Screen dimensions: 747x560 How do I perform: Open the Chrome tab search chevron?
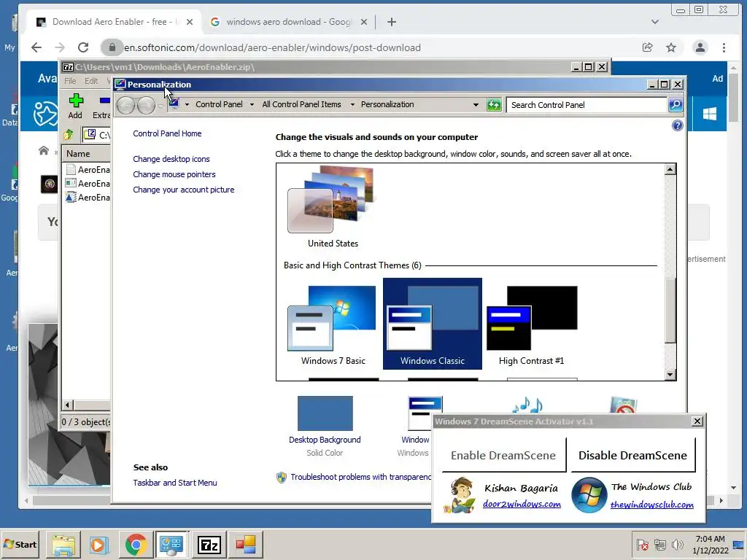[x=655, y=22]
